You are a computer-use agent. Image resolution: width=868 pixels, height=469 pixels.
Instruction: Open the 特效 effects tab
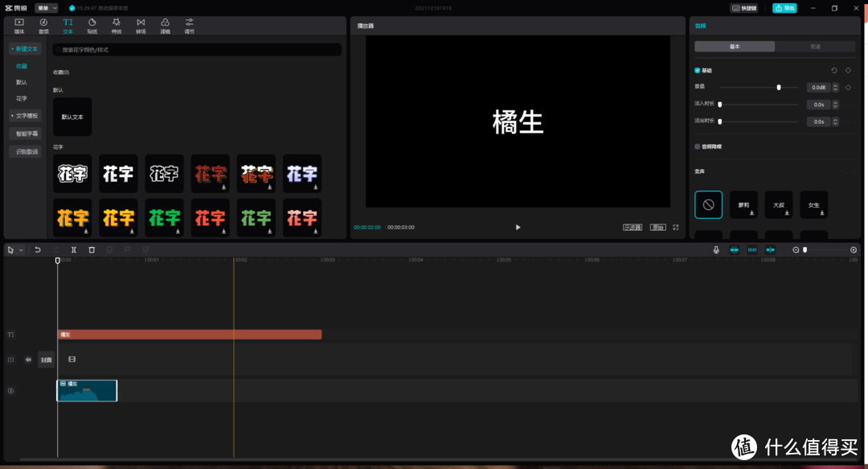(117, 26)
